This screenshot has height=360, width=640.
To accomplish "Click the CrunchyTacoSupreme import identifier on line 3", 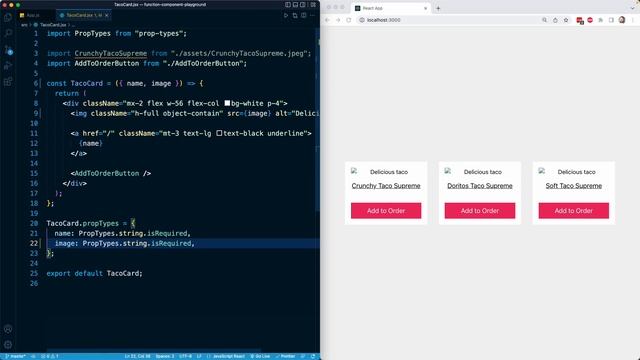I will coord(111,53).
